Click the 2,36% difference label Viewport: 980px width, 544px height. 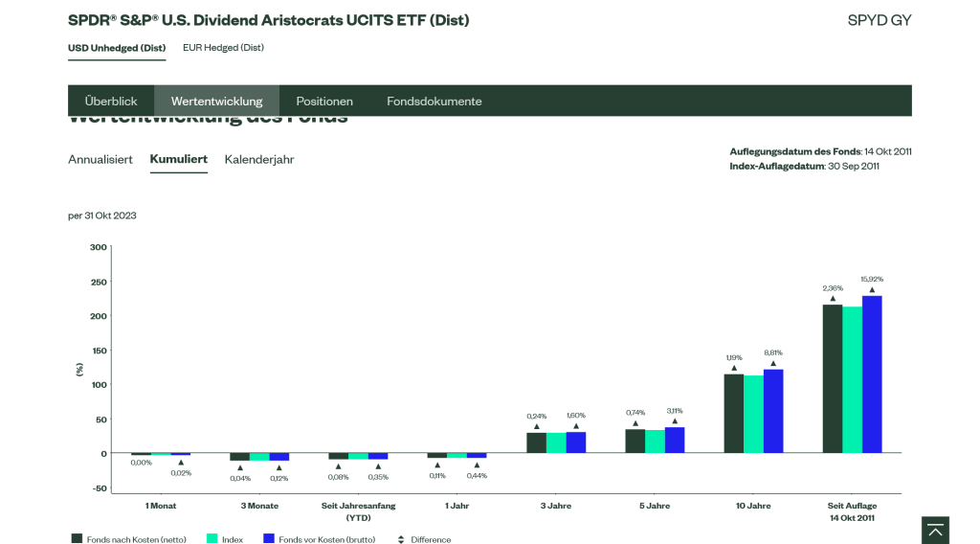[x=833, y=288]
